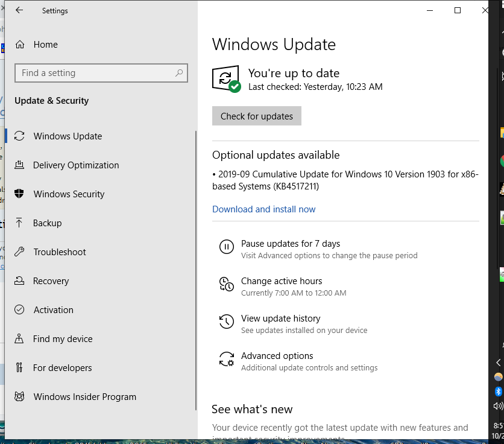Click the Troubleshoot wrench icon
The image size is (504, 444).
point(19,252)
